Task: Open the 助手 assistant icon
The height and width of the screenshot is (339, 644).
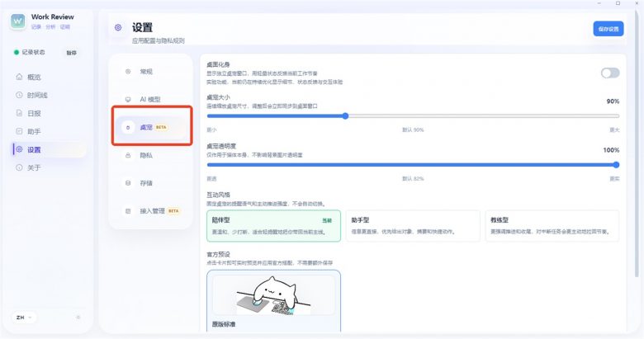Action: point(19,131)
